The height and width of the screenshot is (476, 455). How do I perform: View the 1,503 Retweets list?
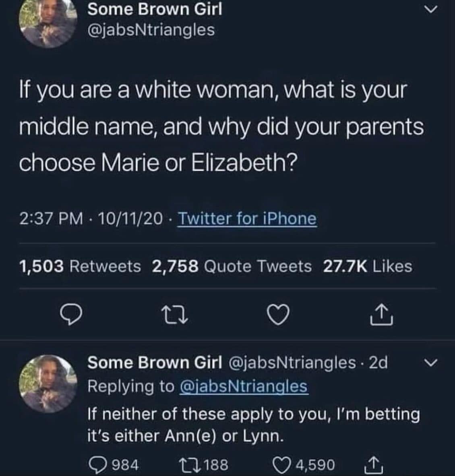tap(80, 266)
